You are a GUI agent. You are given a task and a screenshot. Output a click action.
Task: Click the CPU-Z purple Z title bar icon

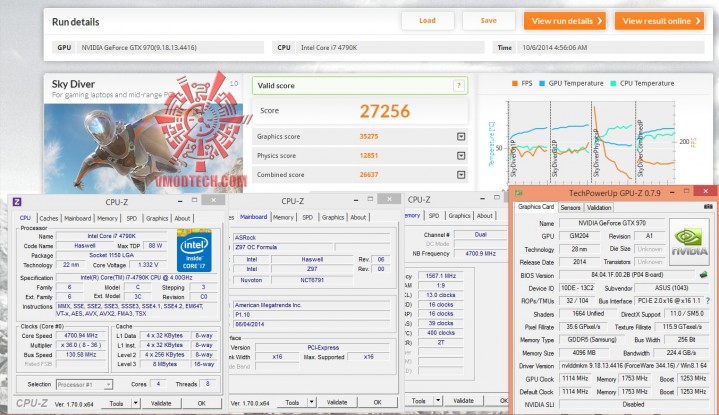pyautogui.click(x=17, y=202)
